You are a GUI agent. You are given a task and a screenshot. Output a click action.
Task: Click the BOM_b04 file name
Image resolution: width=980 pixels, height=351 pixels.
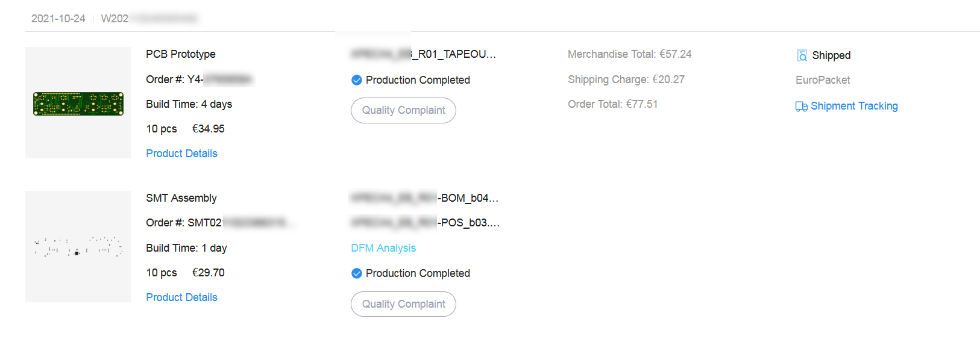425,198
